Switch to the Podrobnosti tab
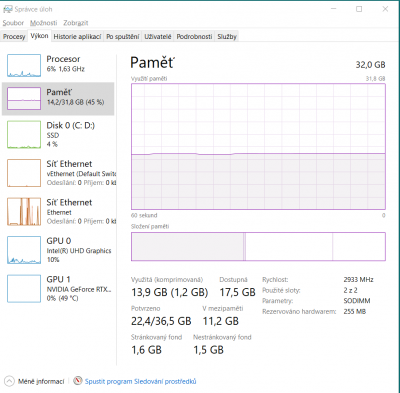Screen dimensions: 400x393 point(194,37)
